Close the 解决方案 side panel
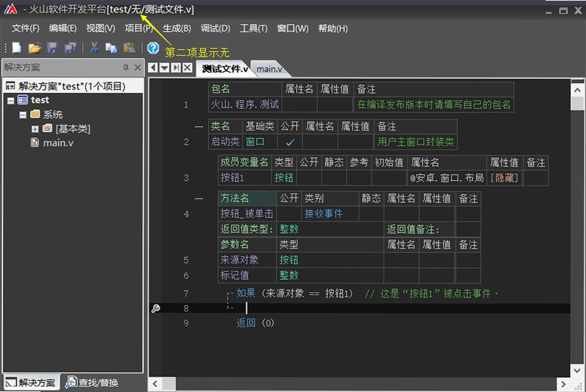The image size is (586, 392). (138, 67)
